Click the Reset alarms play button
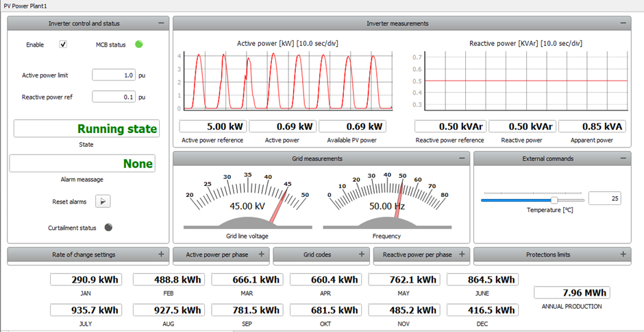 [103, 201]
